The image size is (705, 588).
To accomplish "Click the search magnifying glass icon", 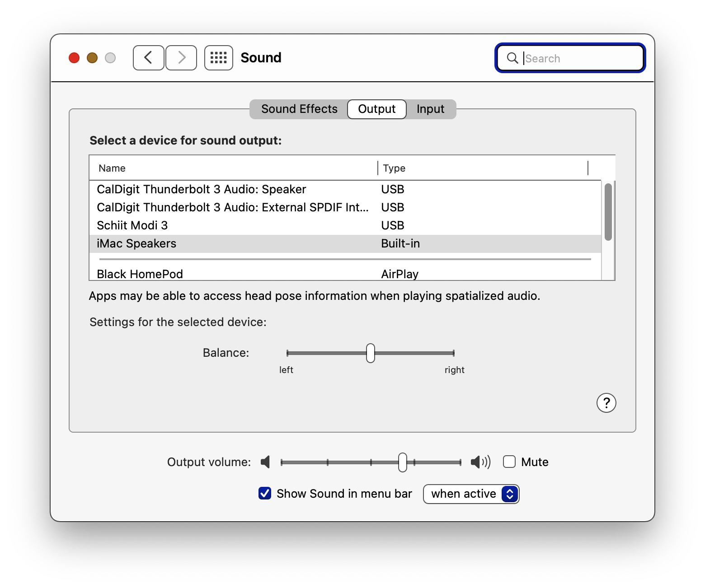I will point(512,58).
